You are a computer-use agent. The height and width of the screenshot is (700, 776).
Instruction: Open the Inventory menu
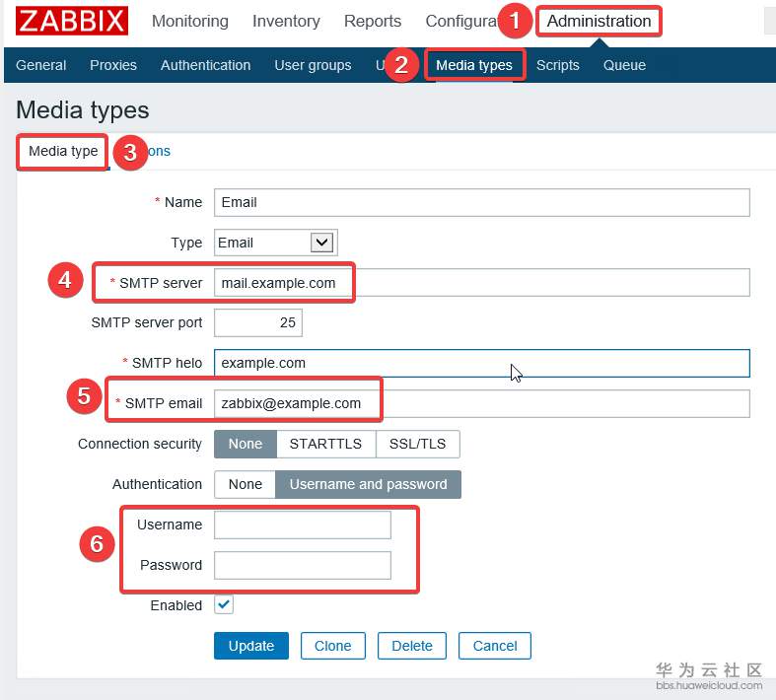[286, 21]
